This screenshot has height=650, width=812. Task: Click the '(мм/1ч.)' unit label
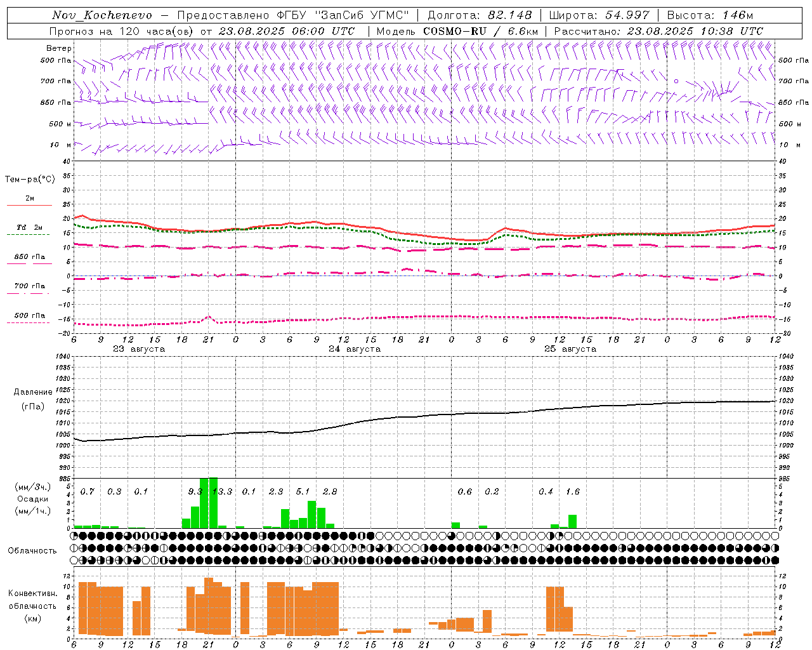[33, 511]
